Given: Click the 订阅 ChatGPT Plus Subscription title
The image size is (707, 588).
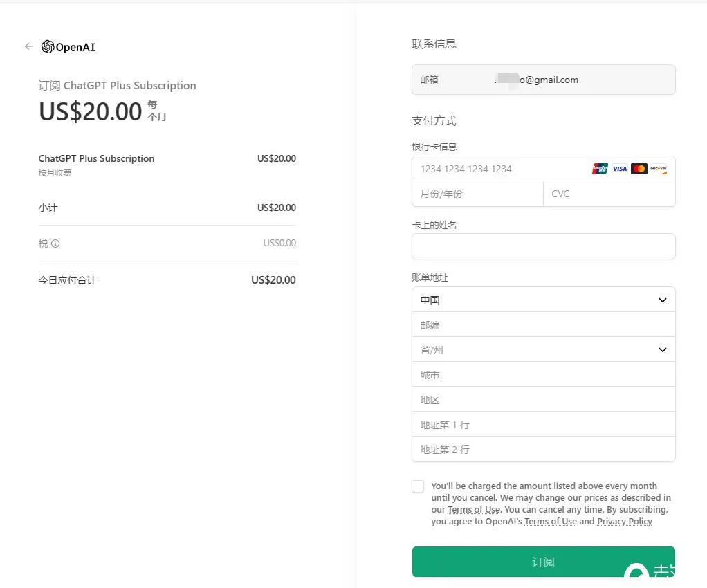Looking at the screenshot, I should [117, 86].
